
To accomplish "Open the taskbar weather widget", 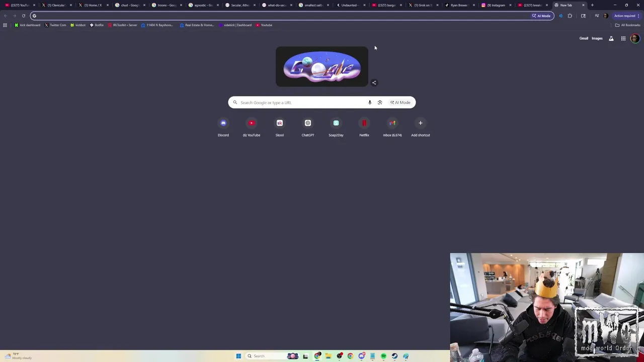I will tap(18, 356).
